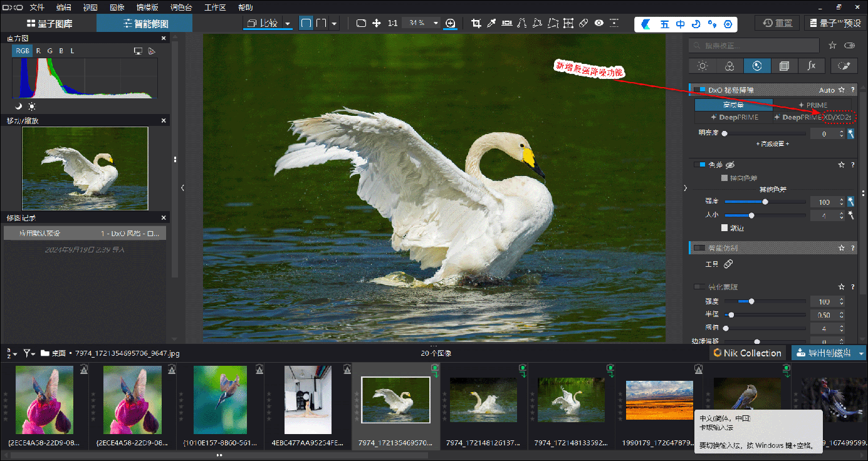The image size is (868, 461).
Task: Show shadow clipping with the moon icon
Action: (x=18, y=106)
